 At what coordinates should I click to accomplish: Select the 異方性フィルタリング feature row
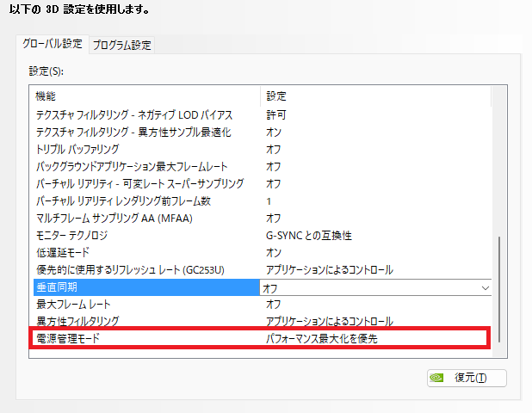pos(263,321)
